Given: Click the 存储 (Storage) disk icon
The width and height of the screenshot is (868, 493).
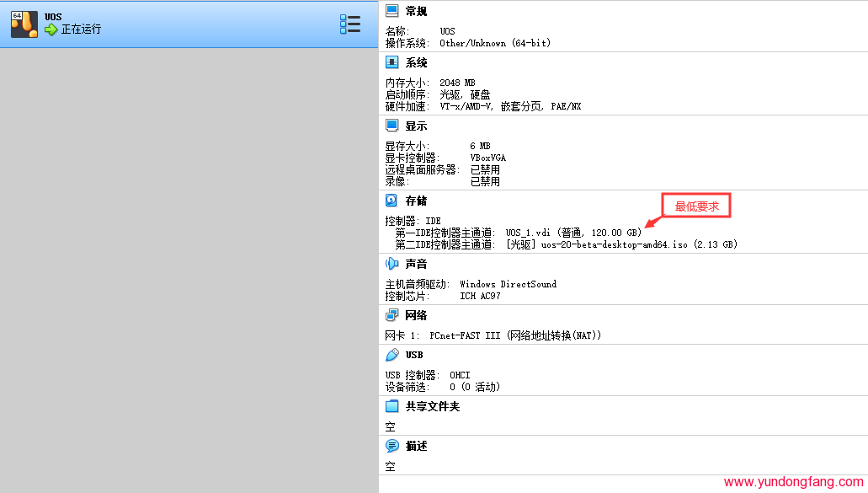Looking at the screenshot, I should [x=391, y=200].
